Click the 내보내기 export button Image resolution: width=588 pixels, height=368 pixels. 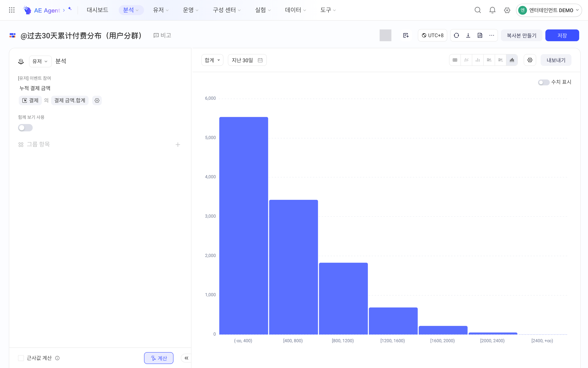pyautogui.click(x=556, y=60)
